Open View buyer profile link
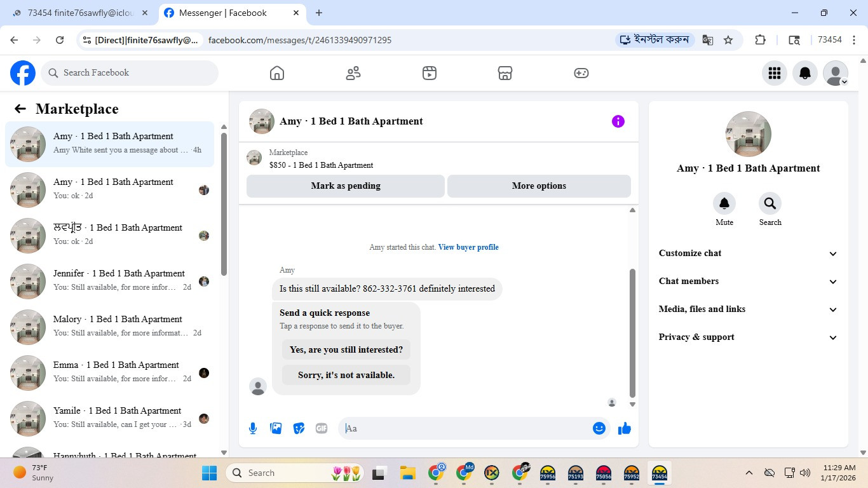The height and width of the screenshot is (488, 868). click(x=468, y=247)
